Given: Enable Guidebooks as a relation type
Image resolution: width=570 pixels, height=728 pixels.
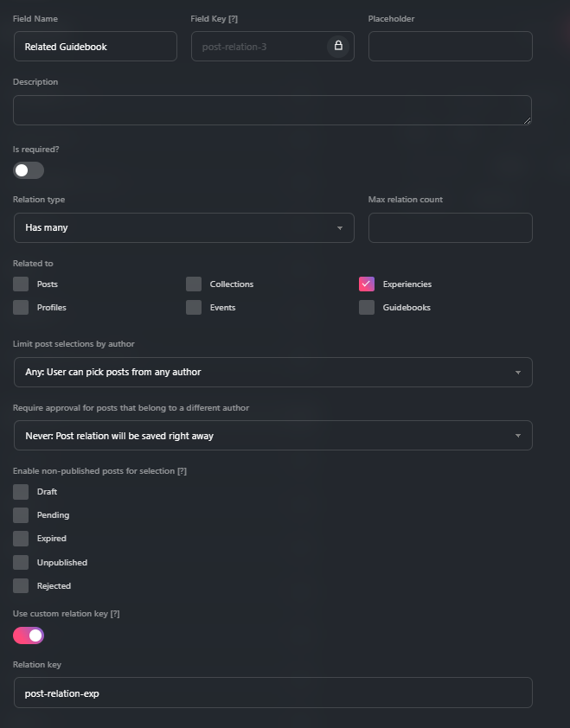Looking at the screenshot, I should click(366, 307).
